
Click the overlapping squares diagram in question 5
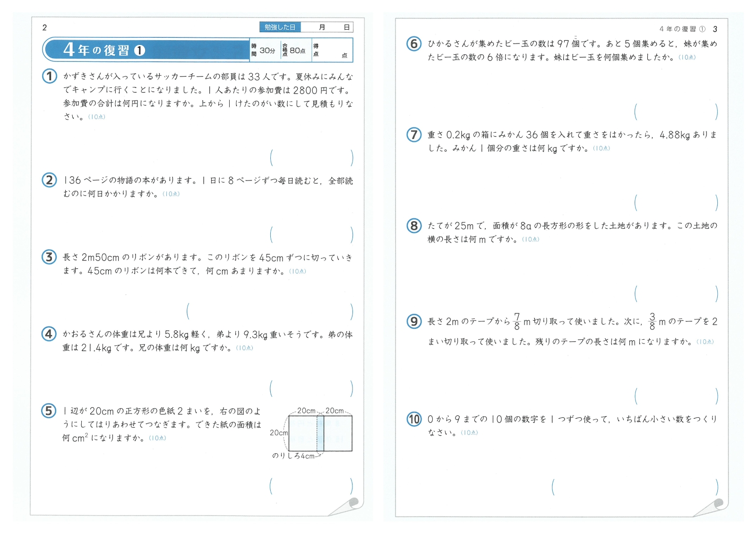coord(320,433)
